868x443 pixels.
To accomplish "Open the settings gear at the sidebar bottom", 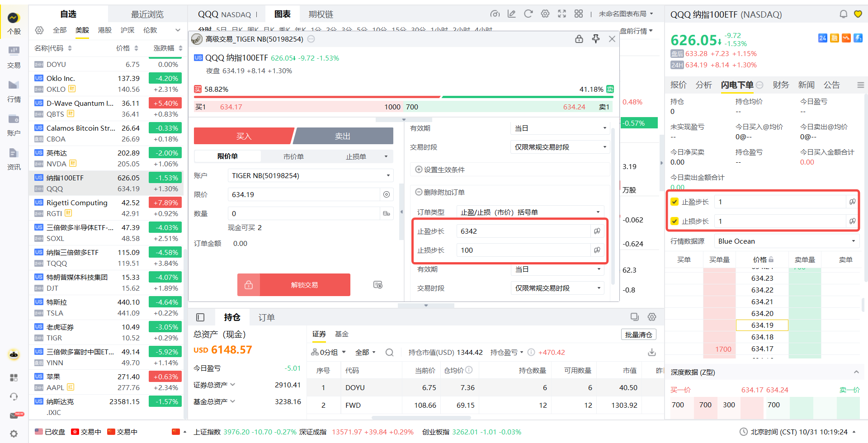I will [x=14, y=434].
